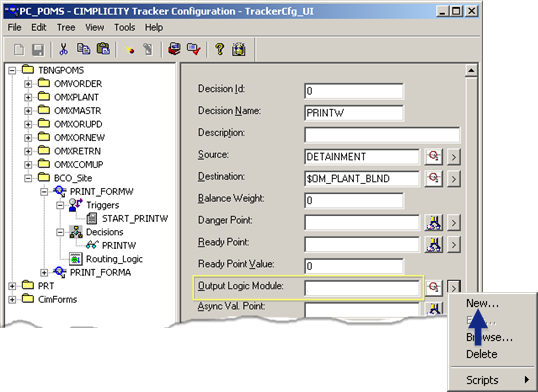Click the yellow question mark Help icon

(x=220, y=49)
